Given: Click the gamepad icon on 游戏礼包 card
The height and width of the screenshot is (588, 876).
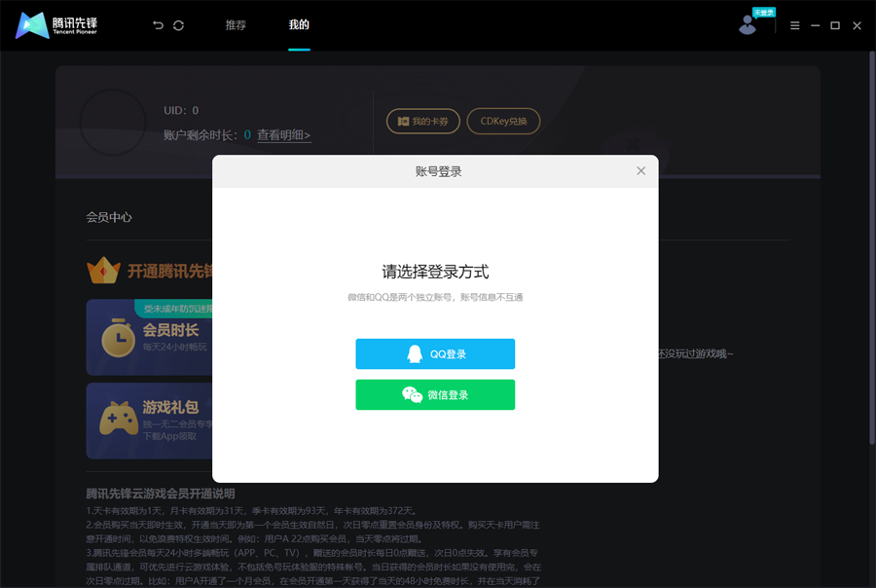Looking at the screenshot, I should tap(119, 418).
